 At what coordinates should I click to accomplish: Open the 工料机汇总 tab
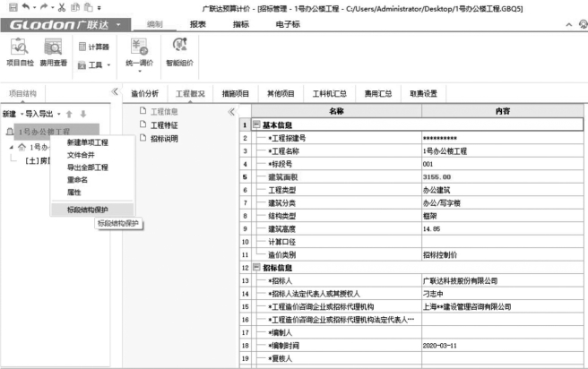coord(330,94)
